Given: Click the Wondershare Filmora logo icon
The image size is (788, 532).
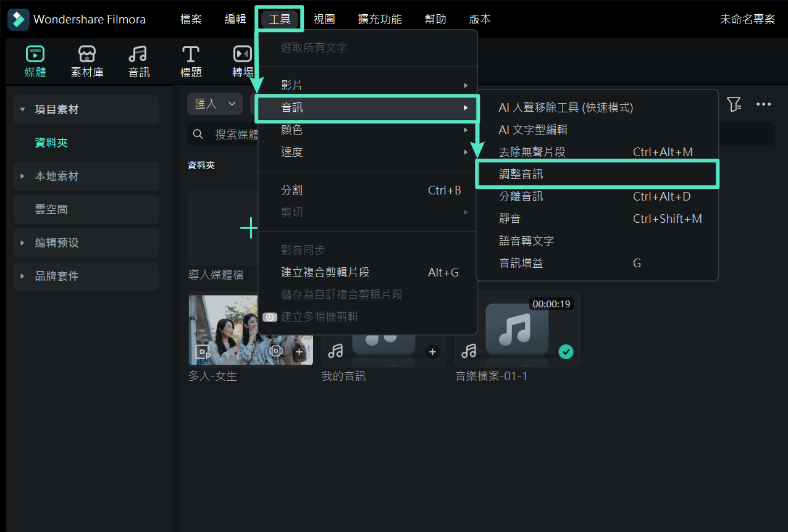Looking at the screenshot, I should click(x=19, y=19).
